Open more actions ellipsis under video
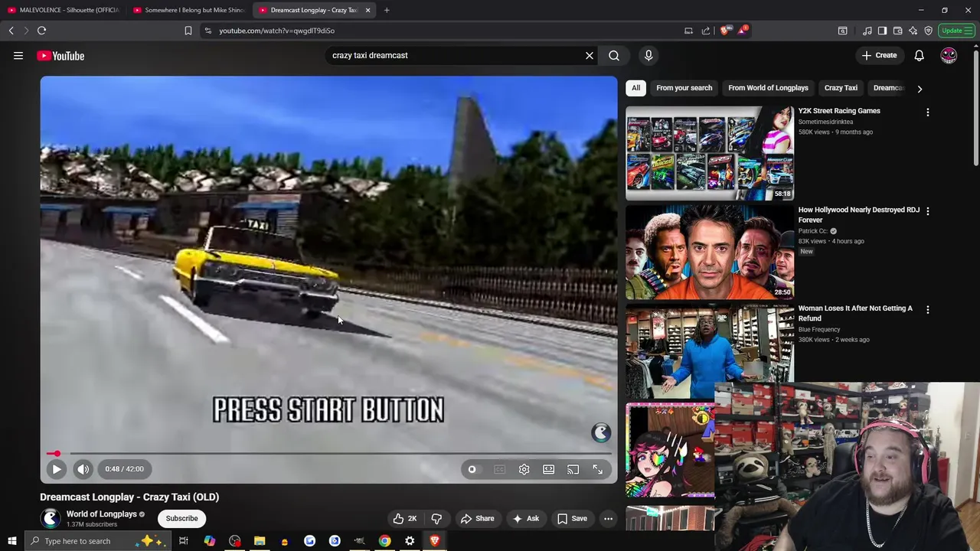This screenshot has height=551, width=980. [608, 519]
